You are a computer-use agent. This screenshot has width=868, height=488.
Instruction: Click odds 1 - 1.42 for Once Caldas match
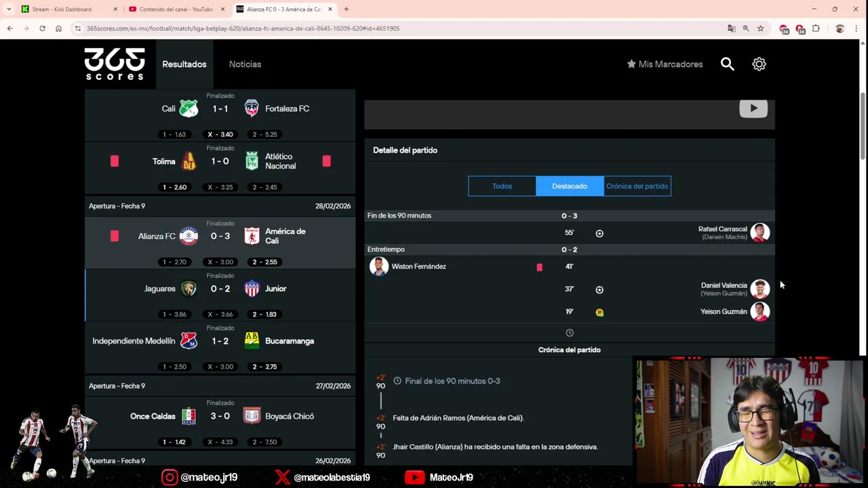(174, 442)
